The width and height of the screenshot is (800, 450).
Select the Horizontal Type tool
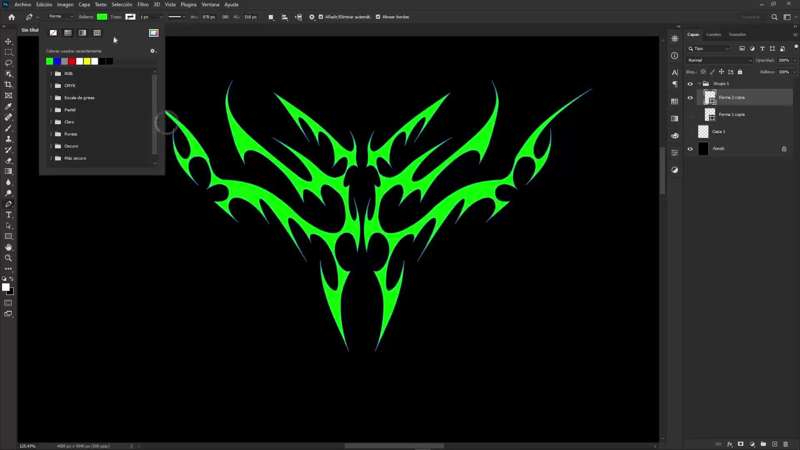click(x=9, y=215)
